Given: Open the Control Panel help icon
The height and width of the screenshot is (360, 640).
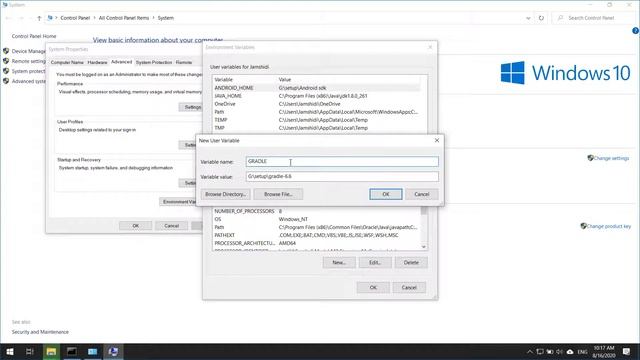Looking at the screenshot, I should [636, 31].
